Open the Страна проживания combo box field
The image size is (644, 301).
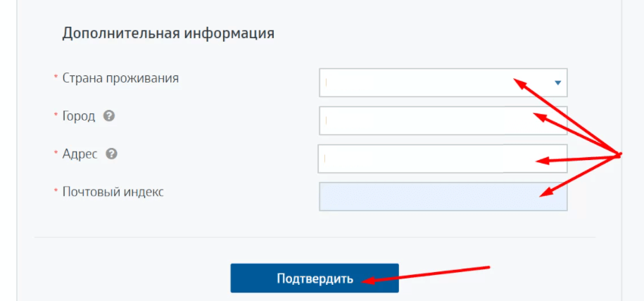tap(443, 82)
